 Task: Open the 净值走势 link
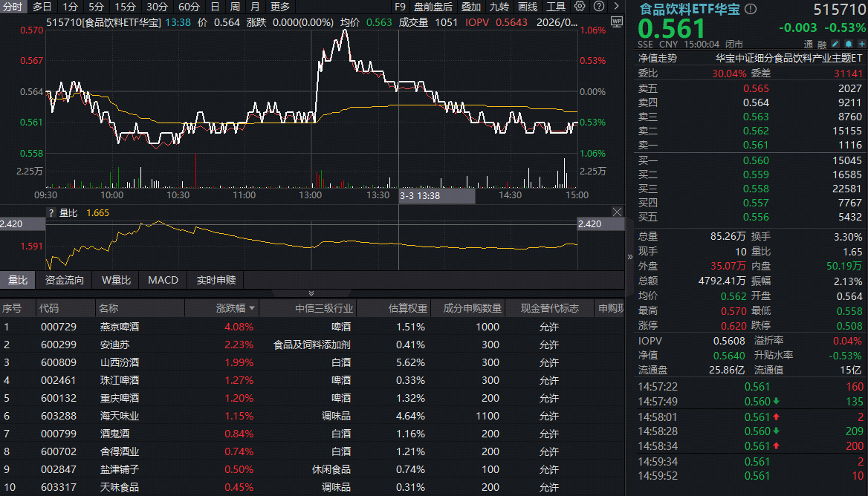pyautogui.click(x=658, y=58)
